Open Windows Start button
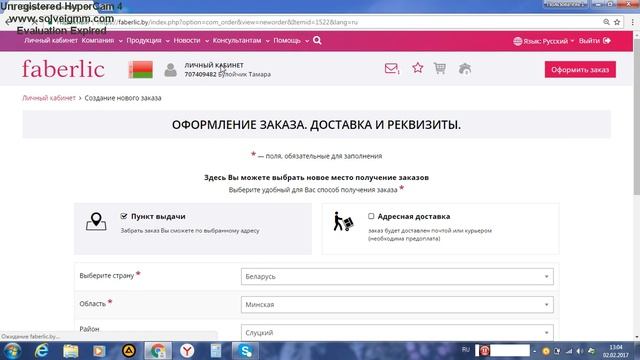This screenshot has width=640, height=360. (x=12, y=351)
